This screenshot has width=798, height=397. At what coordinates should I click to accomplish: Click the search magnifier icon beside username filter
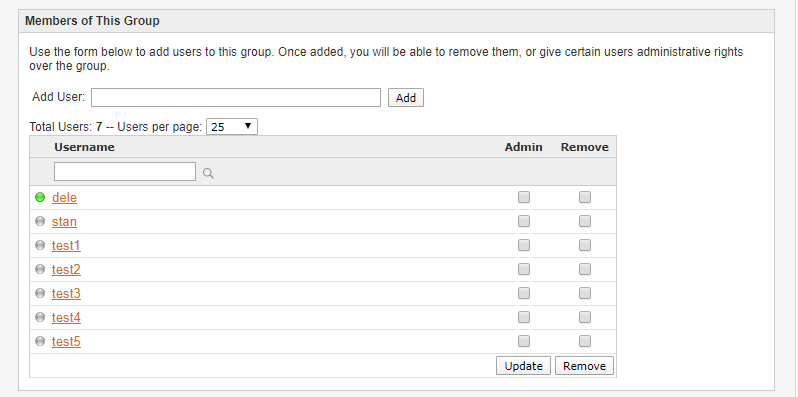[x=208, y=173]
